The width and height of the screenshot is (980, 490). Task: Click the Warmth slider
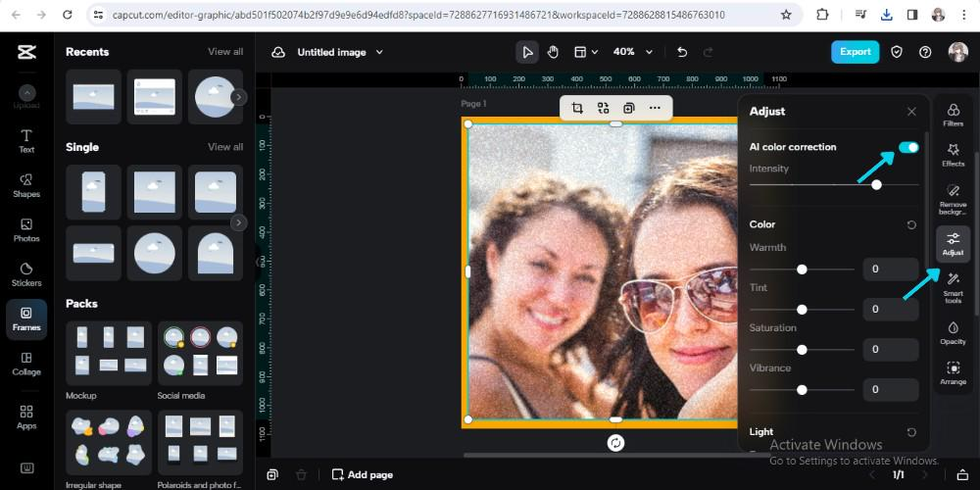pos(802,269)
